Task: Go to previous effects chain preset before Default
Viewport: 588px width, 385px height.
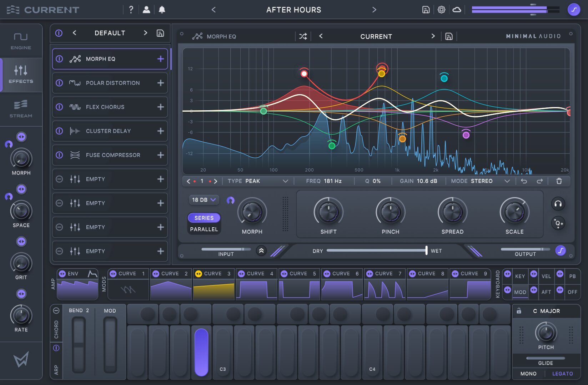Action: click(x=75, y=33)
